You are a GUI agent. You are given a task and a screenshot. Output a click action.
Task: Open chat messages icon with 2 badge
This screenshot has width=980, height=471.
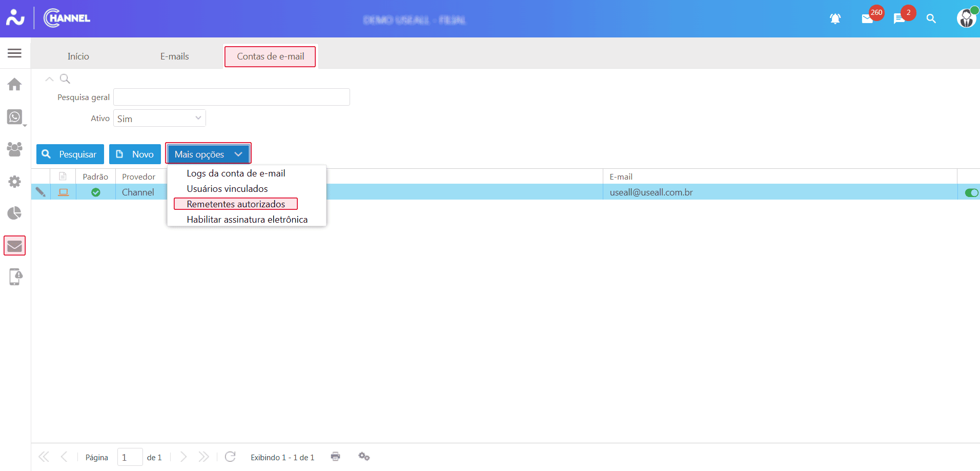pos(899,19)
